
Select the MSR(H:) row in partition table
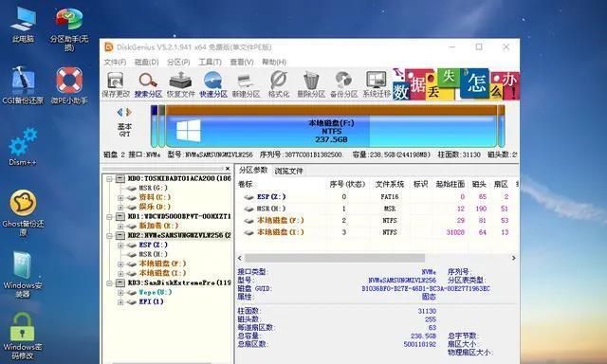click(377, 209)
